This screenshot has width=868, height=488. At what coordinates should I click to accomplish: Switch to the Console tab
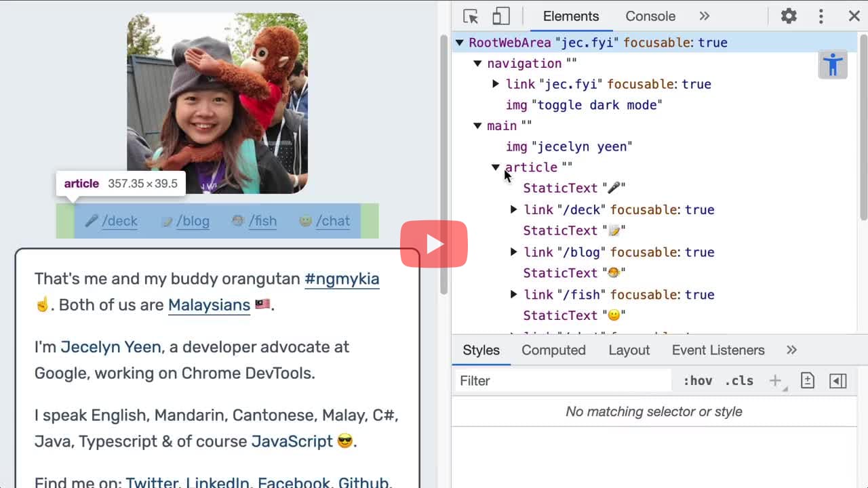(650, 16)
